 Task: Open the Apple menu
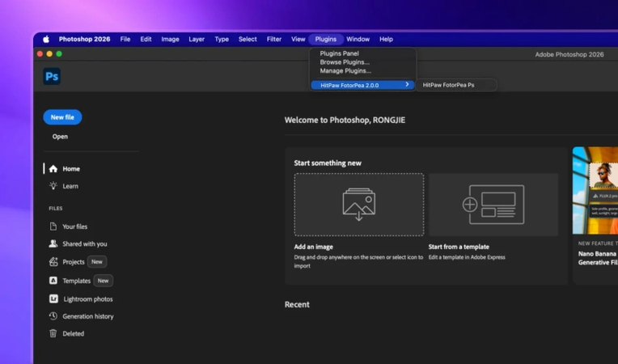pos(46,39)
